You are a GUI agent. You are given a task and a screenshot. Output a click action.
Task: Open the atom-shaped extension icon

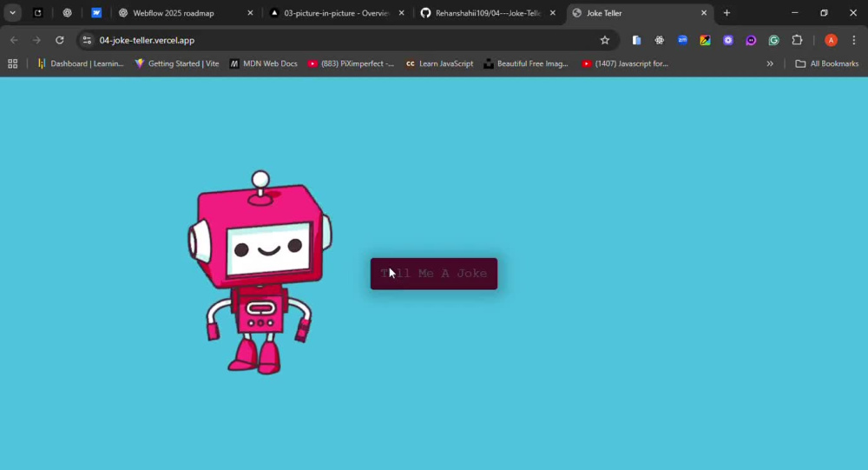tap(660, 40)
